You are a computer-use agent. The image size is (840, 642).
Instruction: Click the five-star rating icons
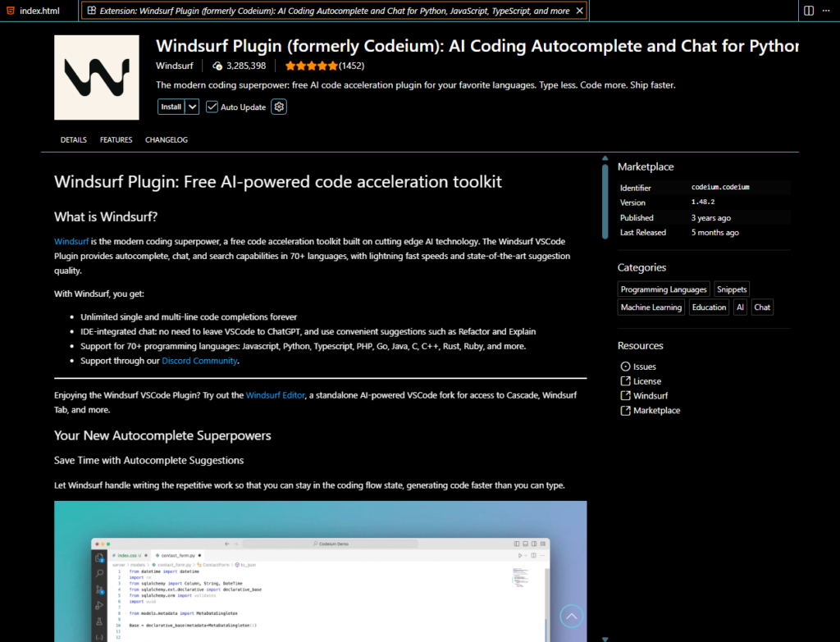(x=311, y=66)
